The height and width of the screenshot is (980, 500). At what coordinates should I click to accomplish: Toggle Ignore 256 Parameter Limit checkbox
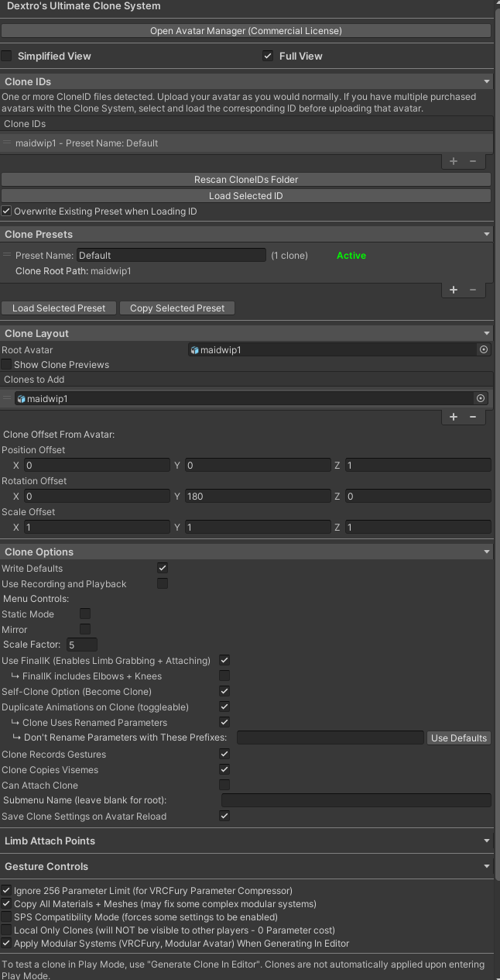tap(6, 891)
